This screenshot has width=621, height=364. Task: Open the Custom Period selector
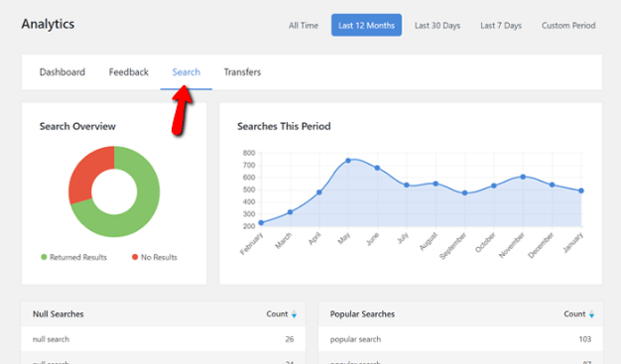(x=568, y=26)
